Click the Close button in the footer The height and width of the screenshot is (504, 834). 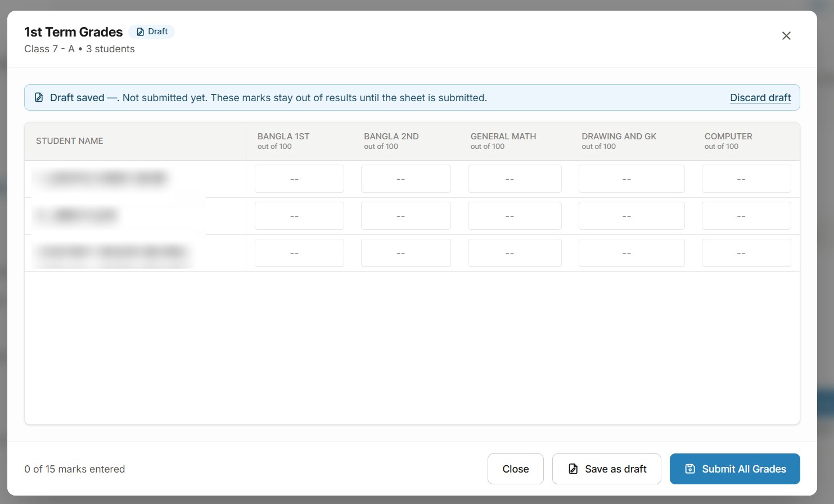[x=516, y=469]
